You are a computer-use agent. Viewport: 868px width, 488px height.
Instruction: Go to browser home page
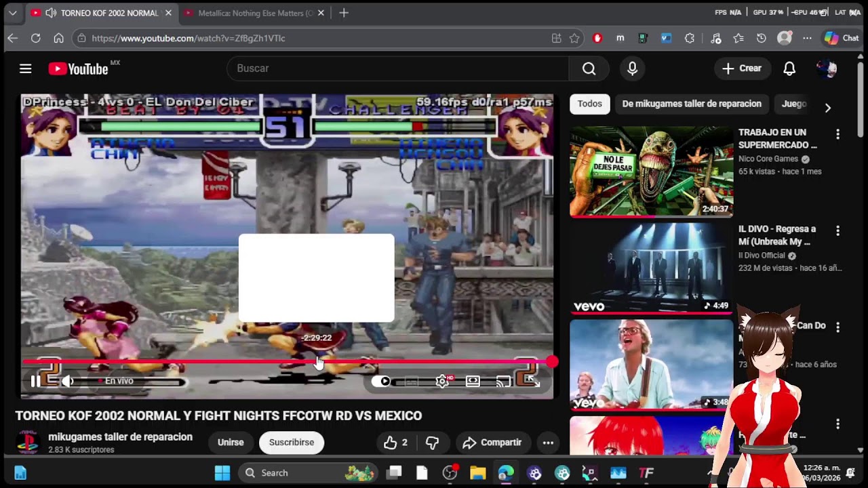tap(58, 39)
